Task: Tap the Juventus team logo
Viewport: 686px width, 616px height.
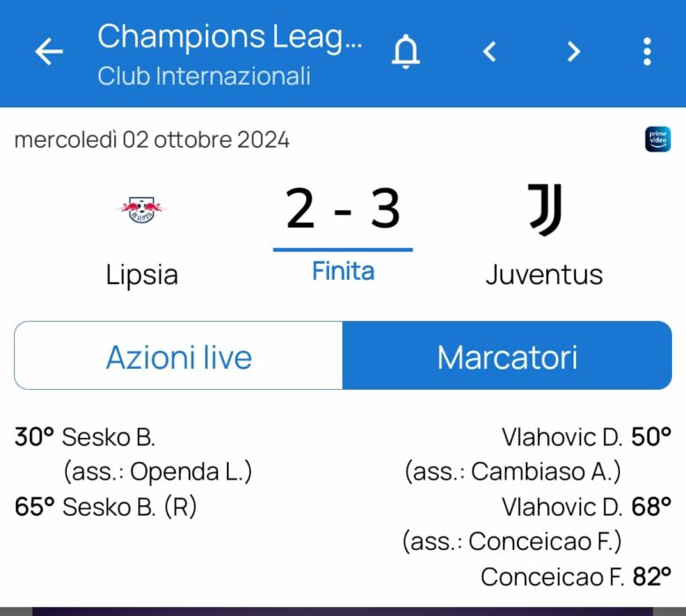Action: point(544,209)
